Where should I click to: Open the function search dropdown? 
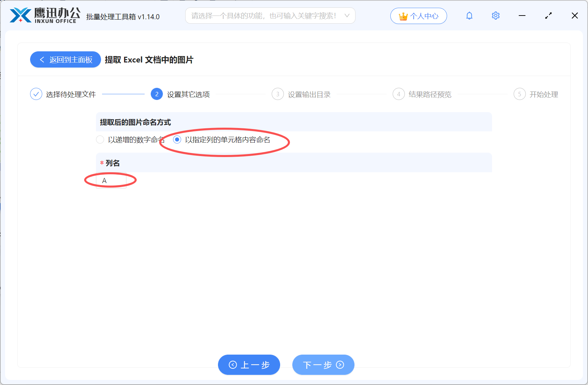[267, 16]
